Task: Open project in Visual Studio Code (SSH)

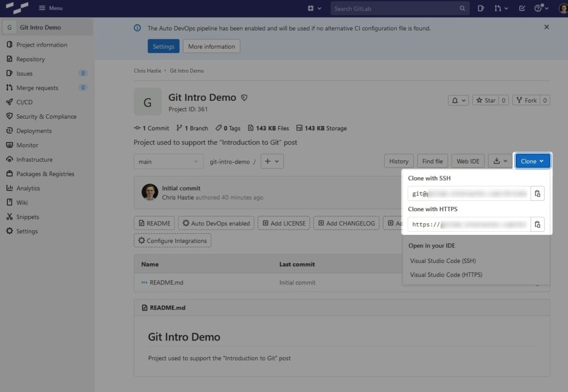Action: (x=443, y=261)
